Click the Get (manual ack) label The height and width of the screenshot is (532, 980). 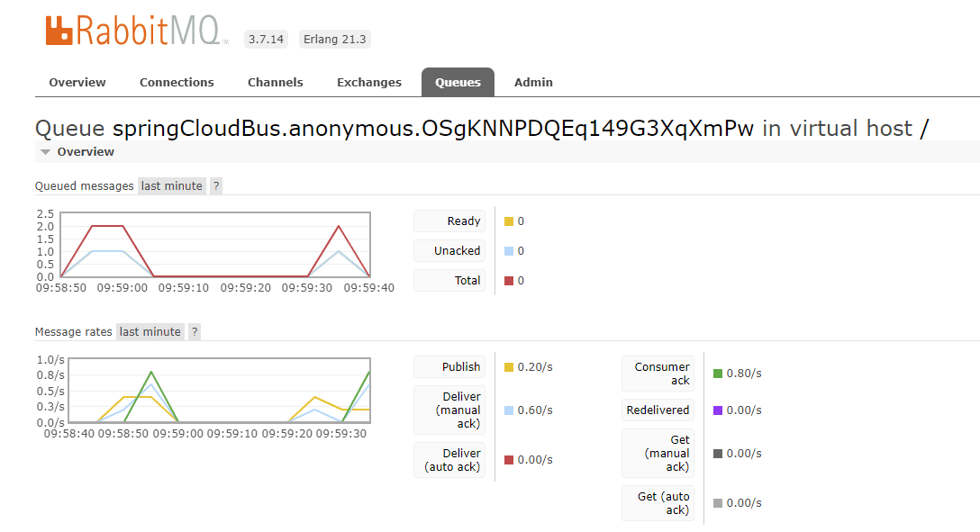coord(658,454)
